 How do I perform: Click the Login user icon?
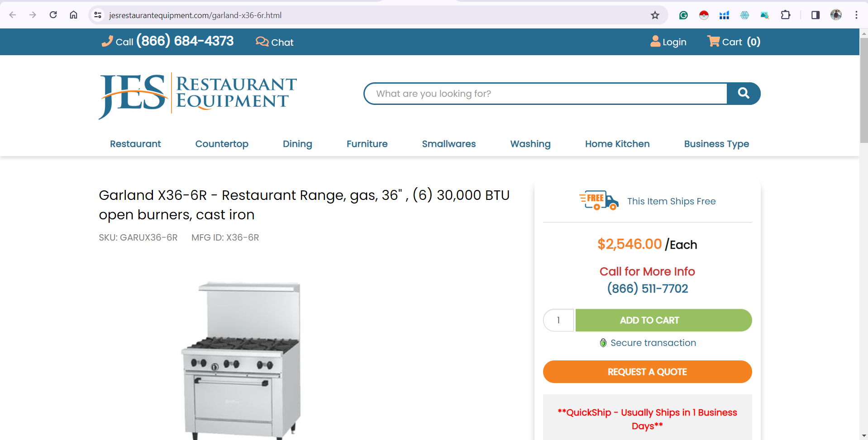tap(655, 41)
